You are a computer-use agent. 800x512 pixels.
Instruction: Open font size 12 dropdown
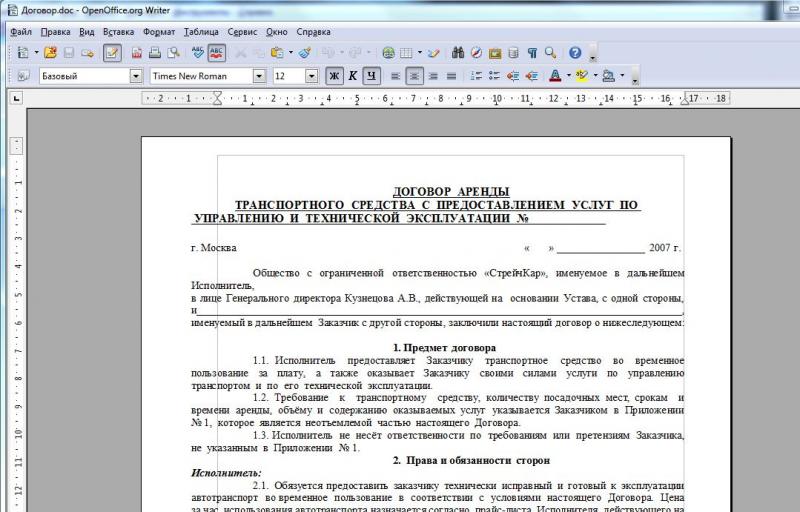click(x=311, y=76)
